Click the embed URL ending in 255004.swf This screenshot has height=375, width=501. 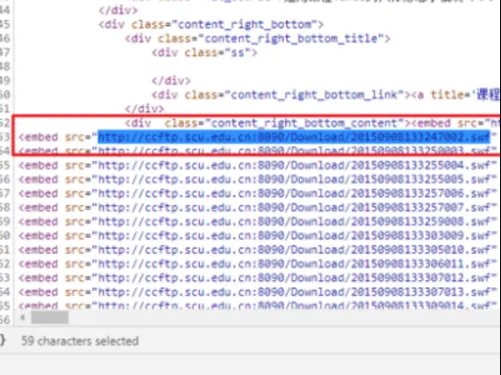pos(295,165)
